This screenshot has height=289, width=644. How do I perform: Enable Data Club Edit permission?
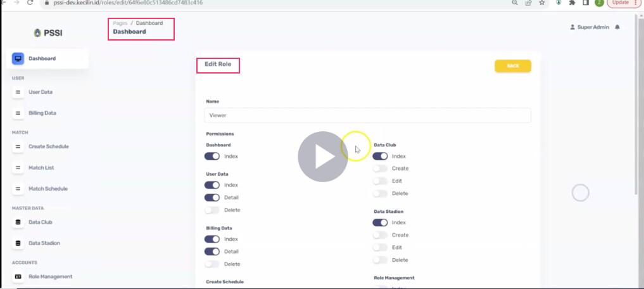point(380,181)
